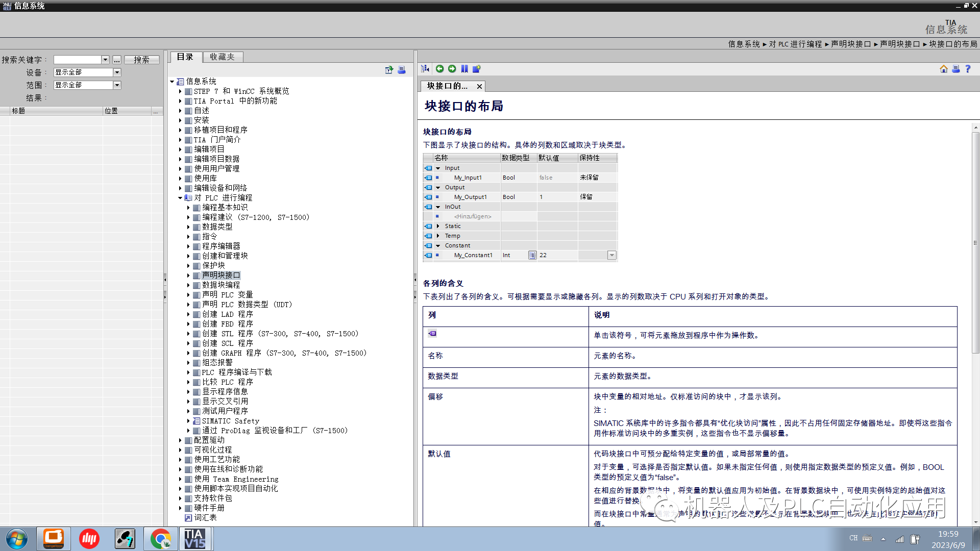Select 使用 Team Engineering tree item
Viewport: 980px width, 551px height.
click(236, 479)
